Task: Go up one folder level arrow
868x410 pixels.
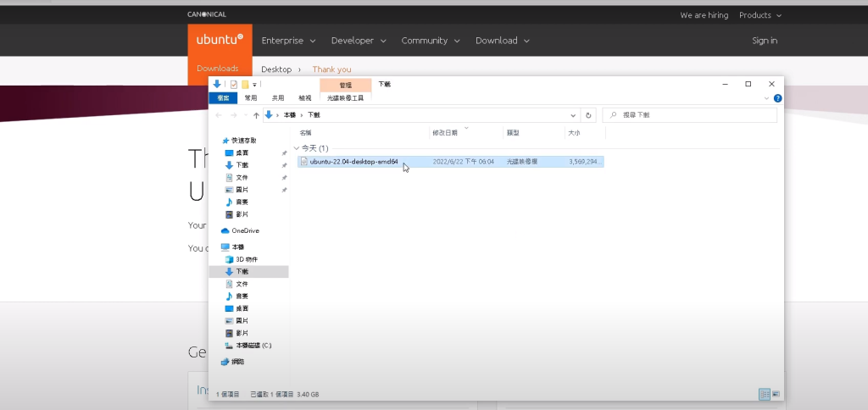Action: [x=256, y=114]
